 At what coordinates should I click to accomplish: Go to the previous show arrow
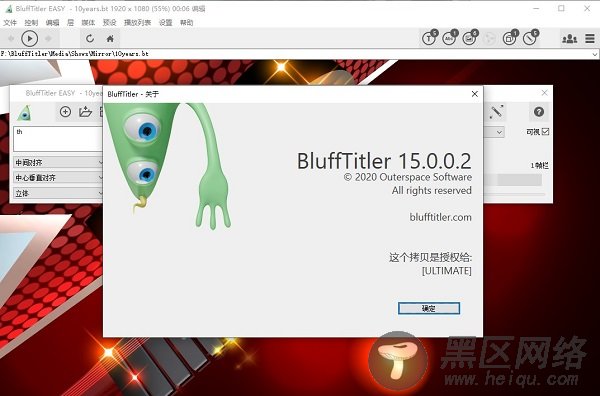(x=11, y=39)
